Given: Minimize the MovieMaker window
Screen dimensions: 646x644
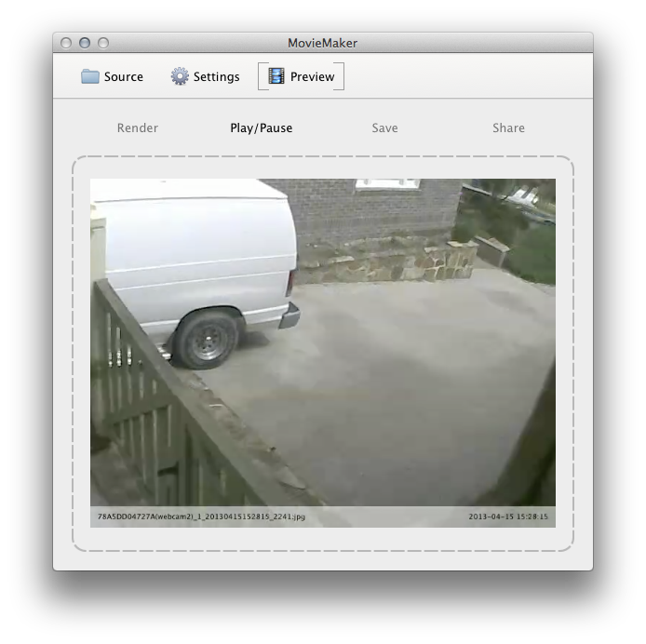Looking at the screenshot, I should coord(85,43).
